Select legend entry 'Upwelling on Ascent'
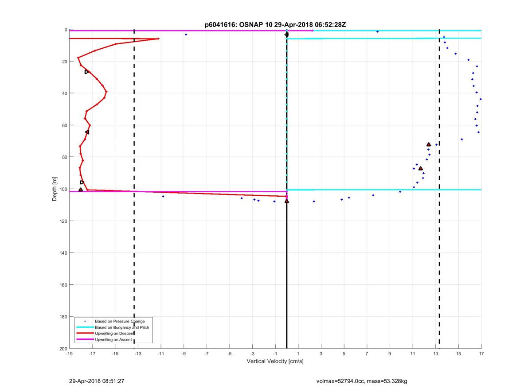 point(113,339)
